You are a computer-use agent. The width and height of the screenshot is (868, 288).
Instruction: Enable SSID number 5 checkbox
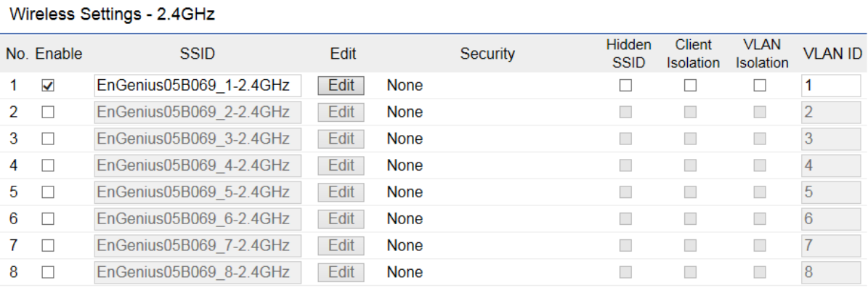pyautogui.click(x=48, y=192)
